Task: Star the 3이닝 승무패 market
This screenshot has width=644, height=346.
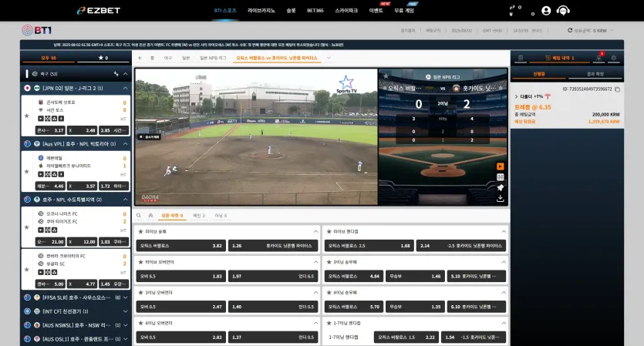Action: (x=329, y=262)
